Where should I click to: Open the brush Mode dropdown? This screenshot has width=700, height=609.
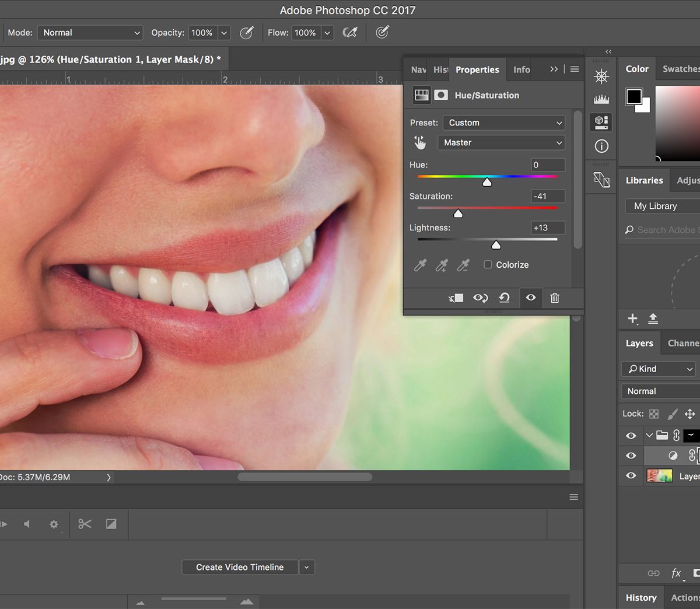[x=90, y=33]
